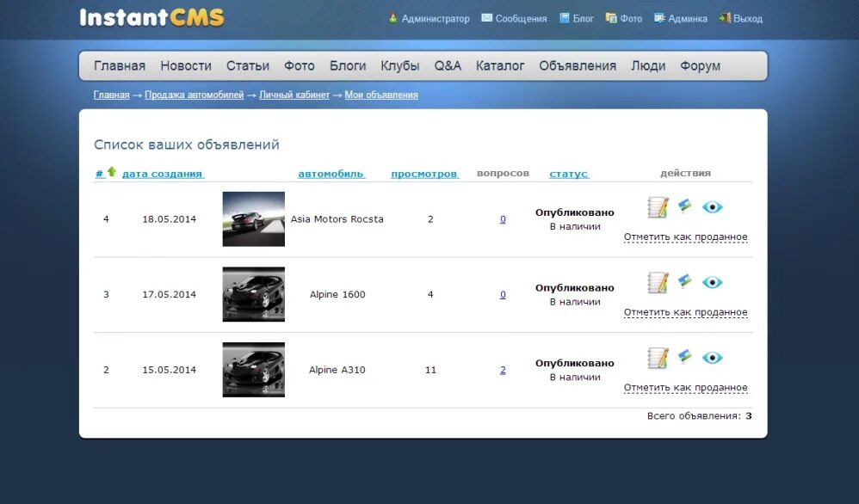Open the Alpine A310 thumbnail
The width and height of the screenshot is (859, 504).
pyautogui.click(x=254, y=370)
